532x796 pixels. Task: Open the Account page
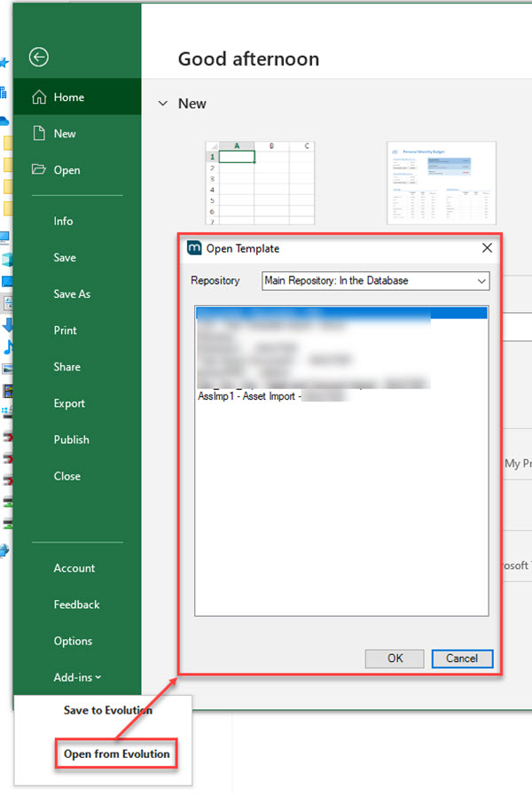(x=74, y=568)
